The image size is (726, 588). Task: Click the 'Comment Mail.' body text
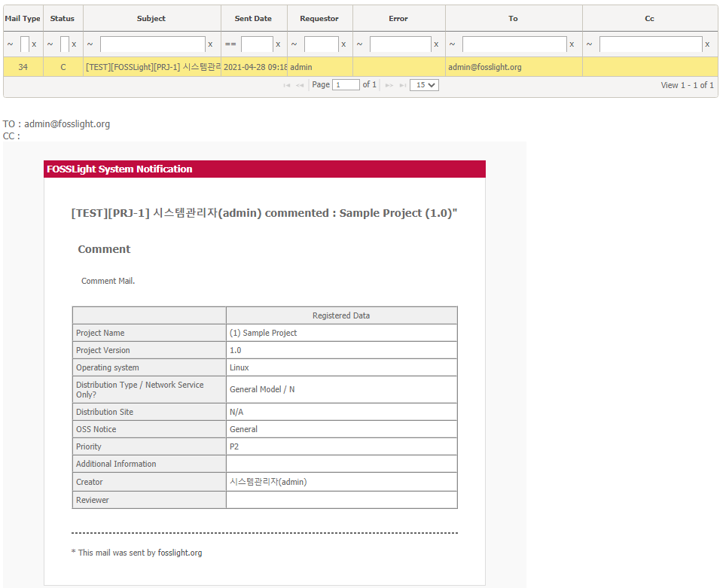point(108,281)
